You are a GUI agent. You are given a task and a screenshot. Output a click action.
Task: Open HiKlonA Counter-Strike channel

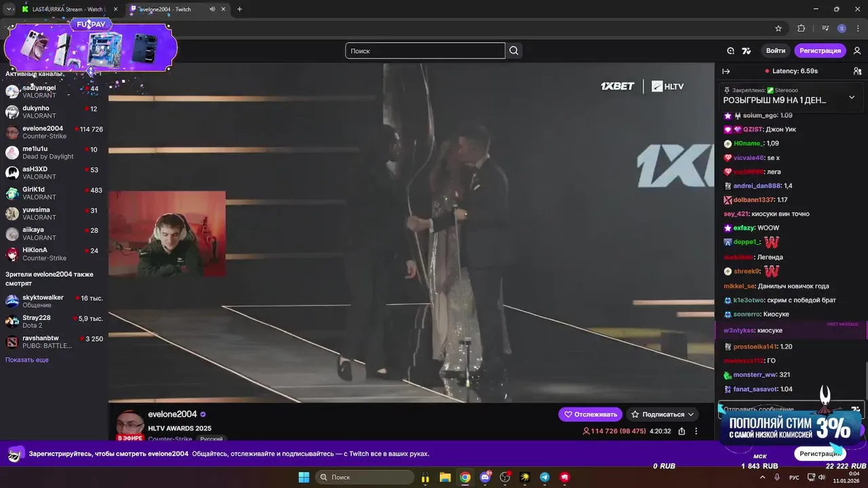click(53, 254)
